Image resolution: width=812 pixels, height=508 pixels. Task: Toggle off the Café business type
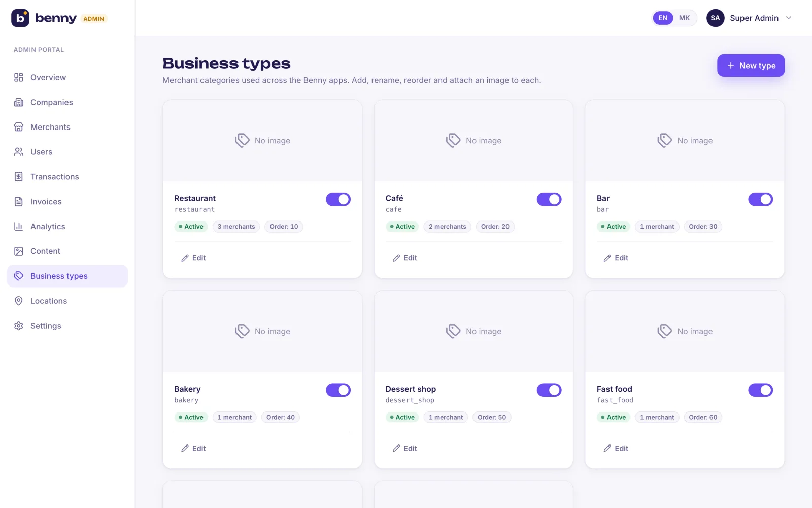(550, 199)
